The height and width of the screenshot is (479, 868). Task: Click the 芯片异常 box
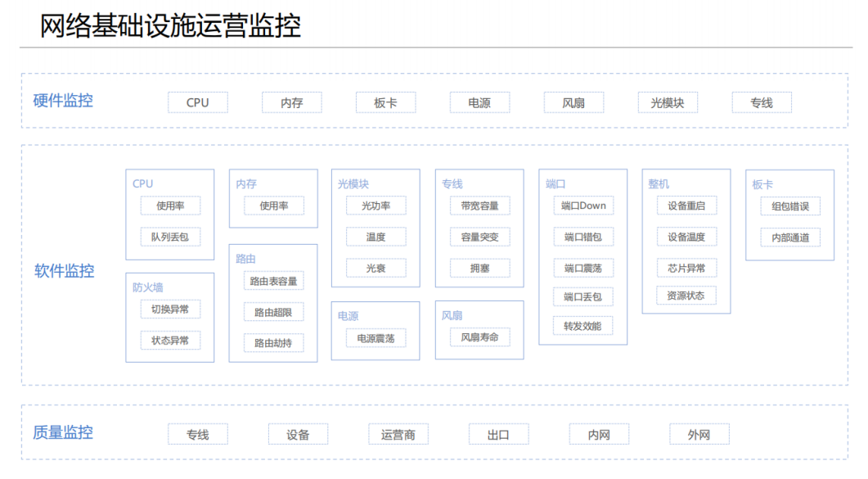(x=686, y=268)
